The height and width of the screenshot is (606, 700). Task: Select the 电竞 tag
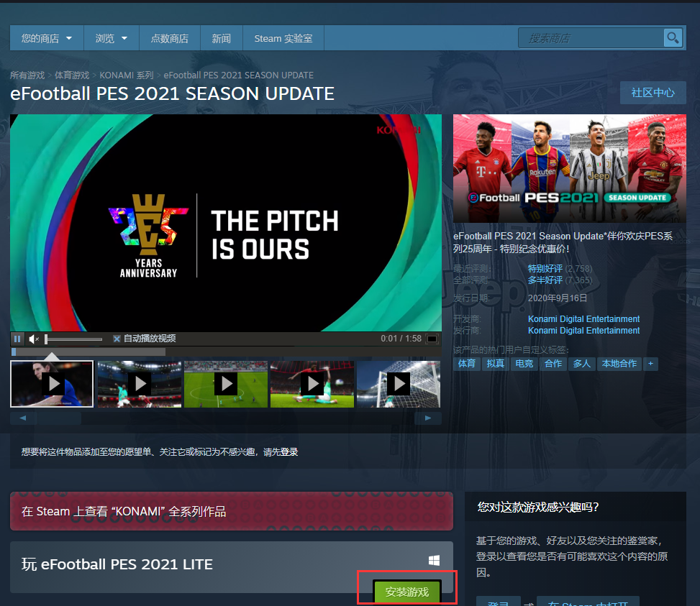tap(524, 364)
